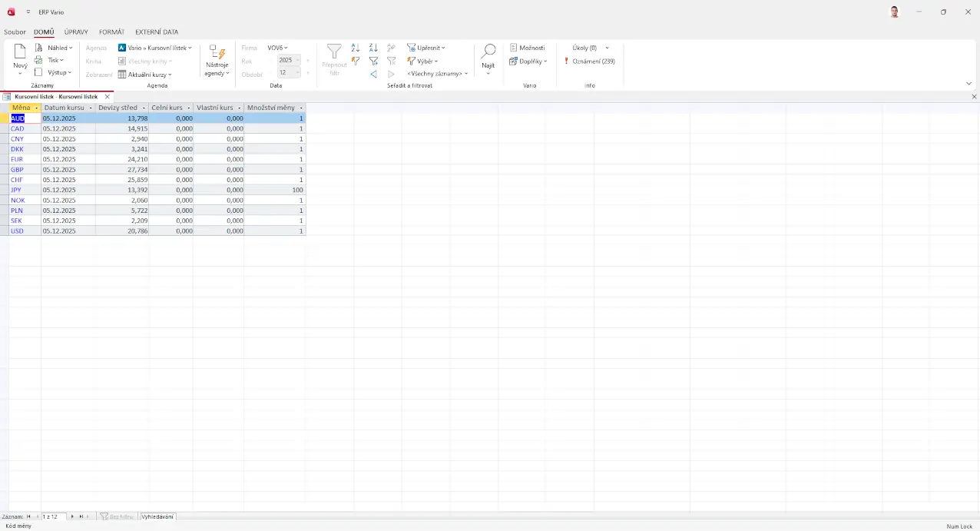
Task: Open the Měna column header dropdown arrow
Action: [36, 108]
